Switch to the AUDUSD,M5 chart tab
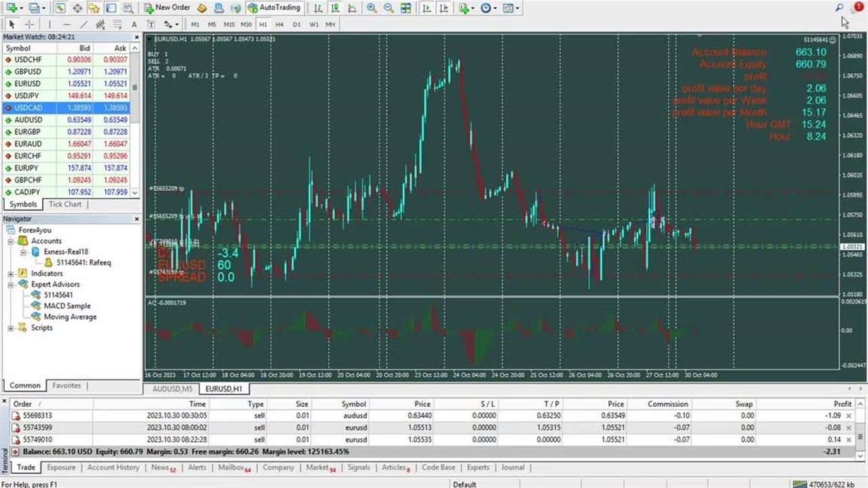The image size is (868, 488). (x=172, y=389)
